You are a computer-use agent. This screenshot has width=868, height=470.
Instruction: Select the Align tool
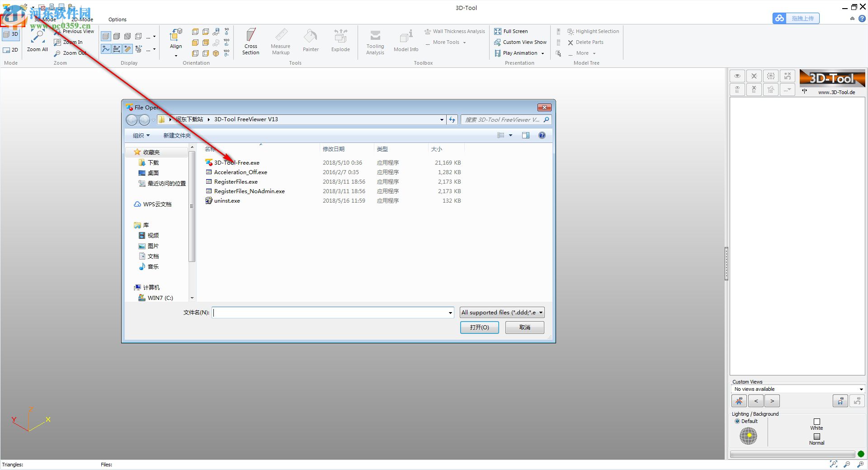pyautogui.click(x=175, y=41)
